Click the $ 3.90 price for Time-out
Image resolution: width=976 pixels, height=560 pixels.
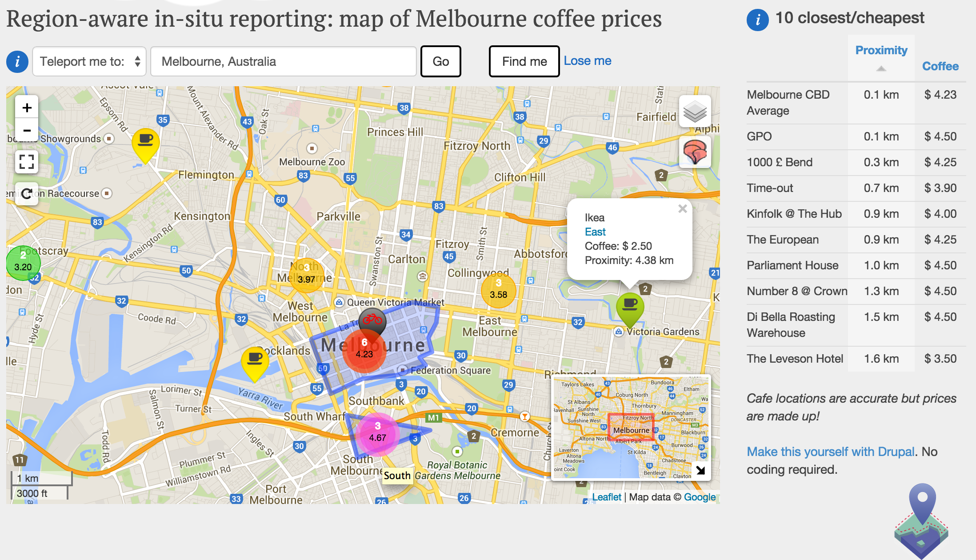pyautogui.click(x=940, y=188)
